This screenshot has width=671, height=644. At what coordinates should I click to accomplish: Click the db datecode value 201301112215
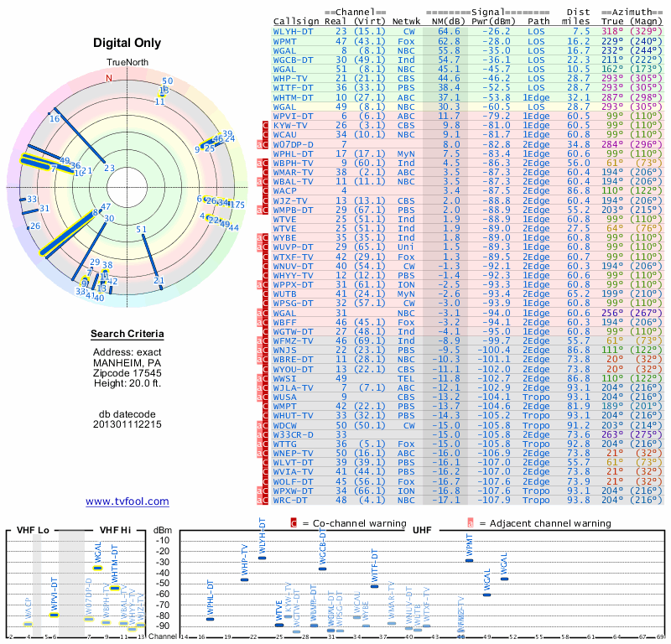click(x=127, y=424)
